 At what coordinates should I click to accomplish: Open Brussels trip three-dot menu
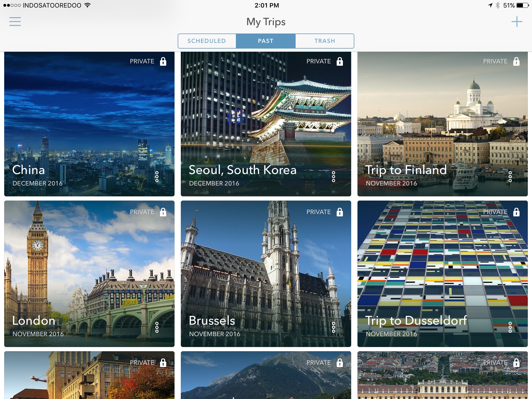coord(334,327)
